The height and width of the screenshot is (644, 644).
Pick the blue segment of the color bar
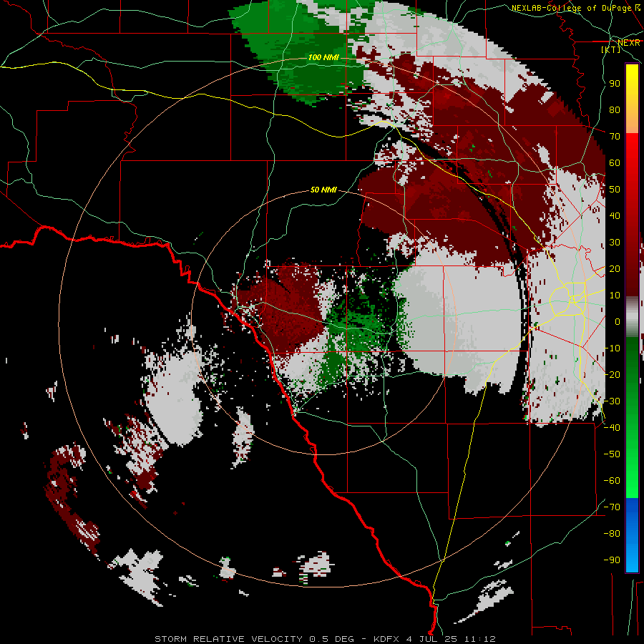point(632,535)
